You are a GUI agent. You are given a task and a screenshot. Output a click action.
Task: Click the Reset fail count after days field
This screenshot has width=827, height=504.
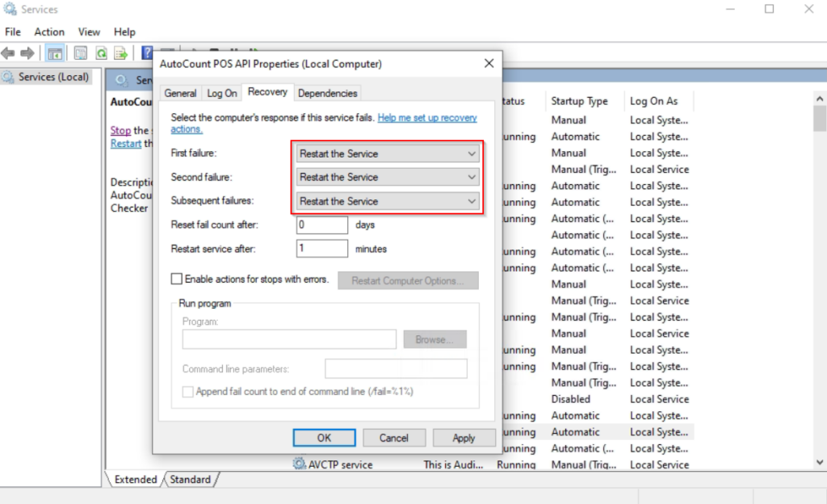(x=321, y=225)
